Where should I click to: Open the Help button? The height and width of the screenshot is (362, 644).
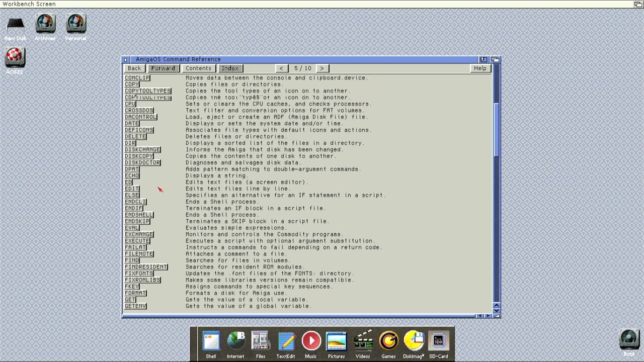click(480, 68)
